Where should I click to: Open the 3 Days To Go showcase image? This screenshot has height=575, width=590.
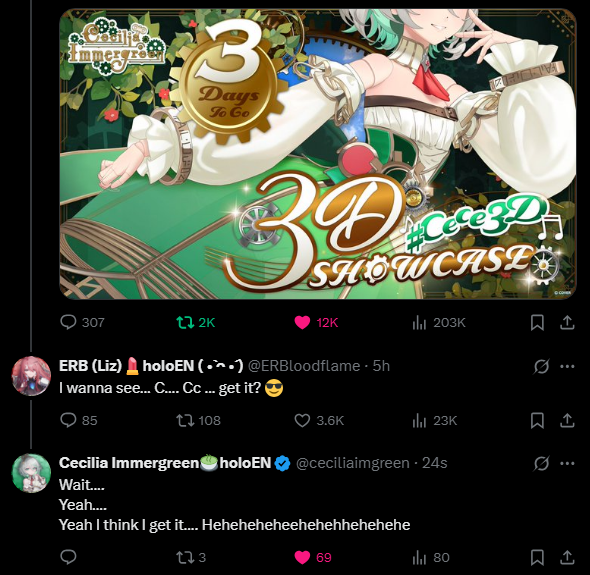point(318,154)
